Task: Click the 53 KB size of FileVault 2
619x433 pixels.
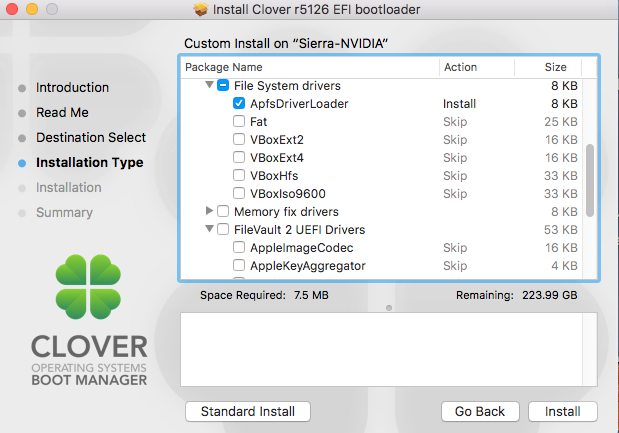Action: coord(561,229)
